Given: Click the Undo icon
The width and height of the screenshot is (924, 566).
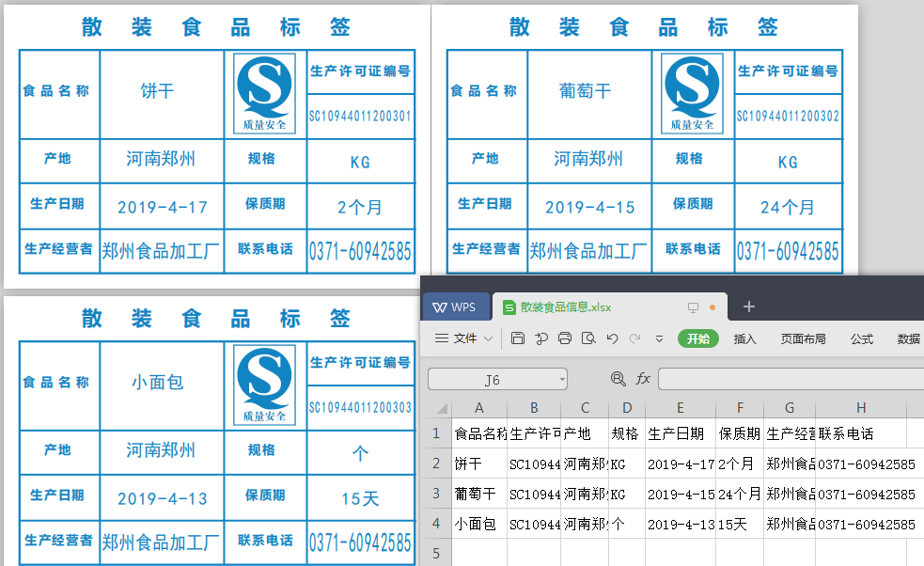Looking at the screenshot, I should [613, 339].
